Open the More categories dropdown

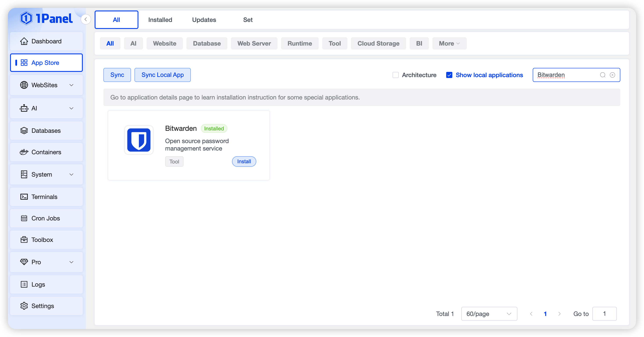tap(449, 44)
